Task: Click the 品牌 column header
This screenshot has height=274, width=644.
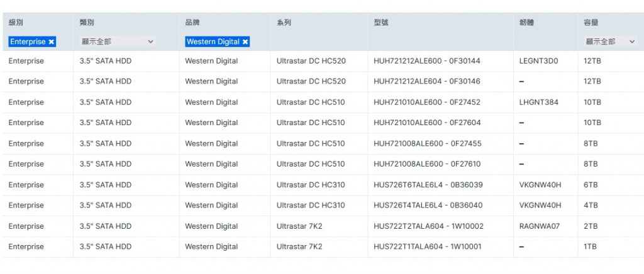Action: pyautogui.click(x=192, y=23)
